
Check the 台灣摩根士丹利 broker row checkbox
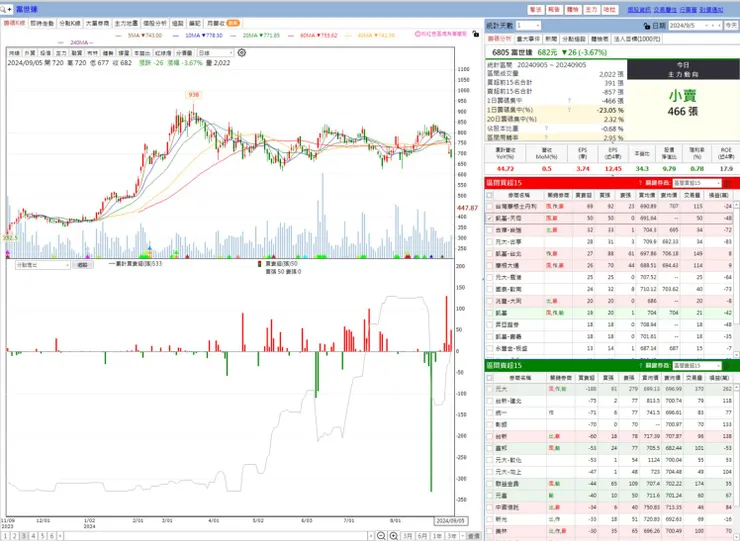489,206
